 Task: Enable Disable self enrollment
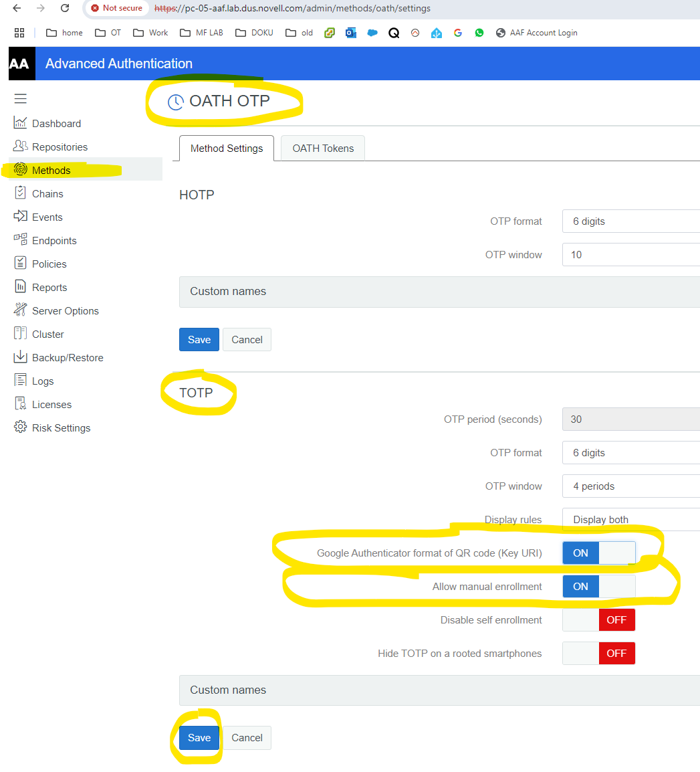(x=598, y=619)
